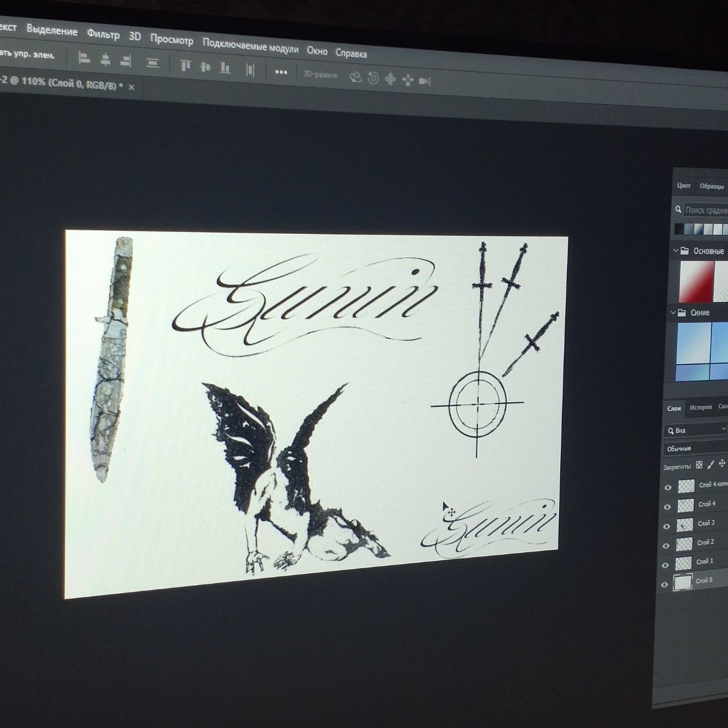Pick the darkest recent gradient swatch
Image resolution: width=728 pixels, height=728 pixels.
[679, 228]
